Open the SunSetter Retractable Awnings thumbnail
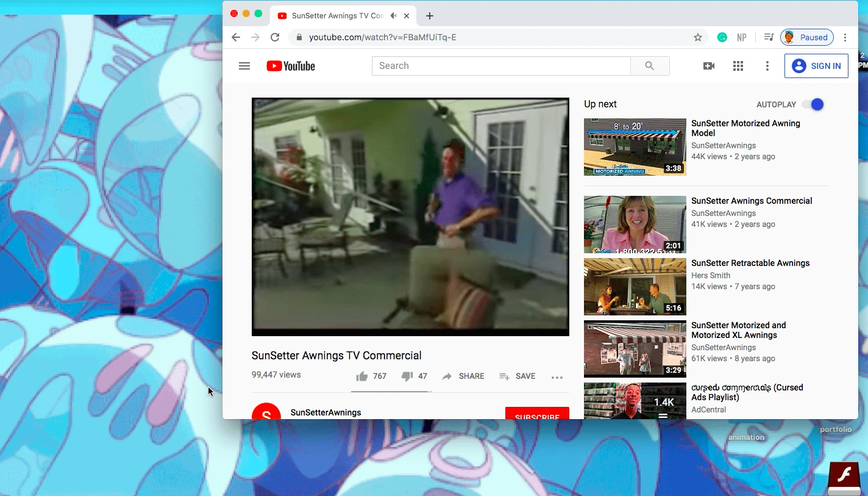868x496 pixels. [635, 287]
